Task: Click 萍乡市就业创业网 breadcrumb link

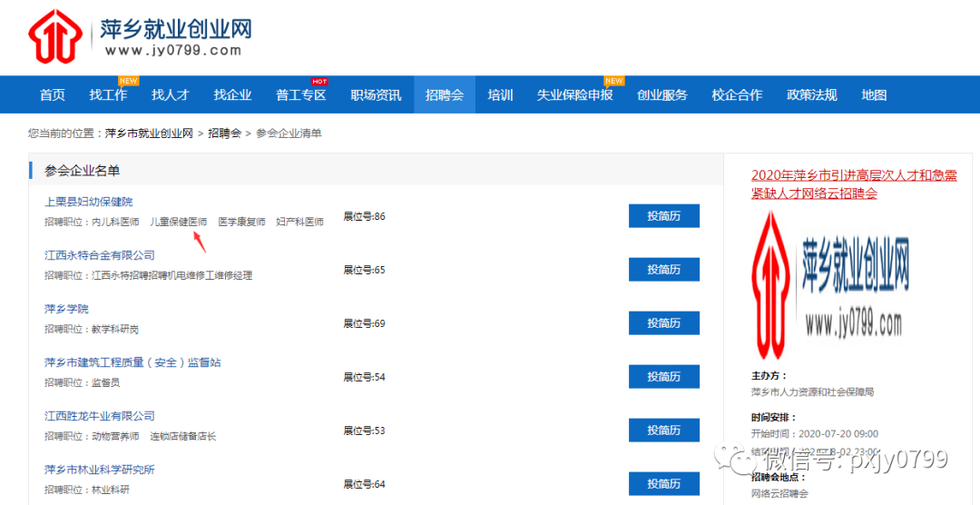Action: point(149,134)
